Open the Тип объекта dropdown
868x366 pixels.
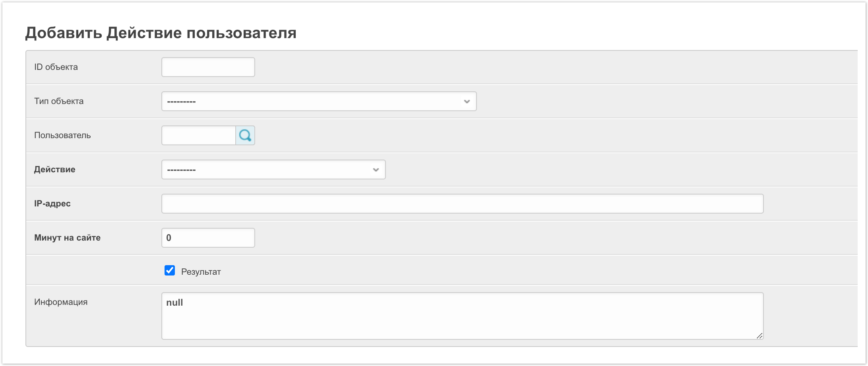(x=318, y=101)
